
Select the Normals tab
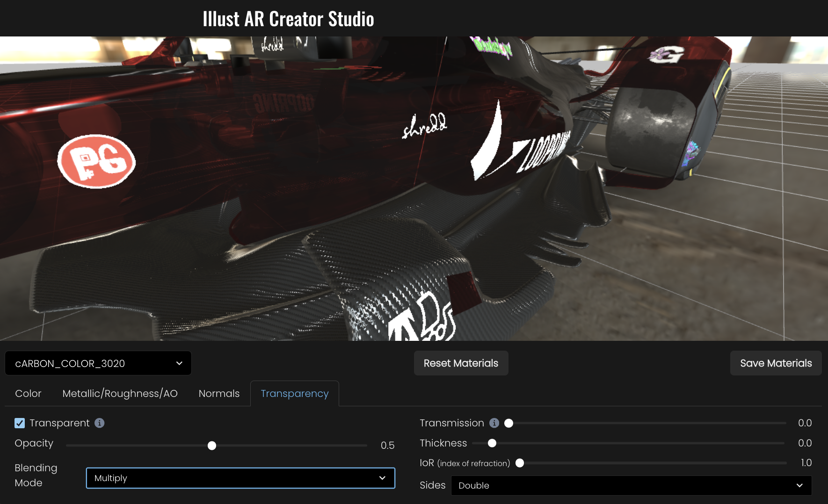pyautogui.click(x=219, y=394)
